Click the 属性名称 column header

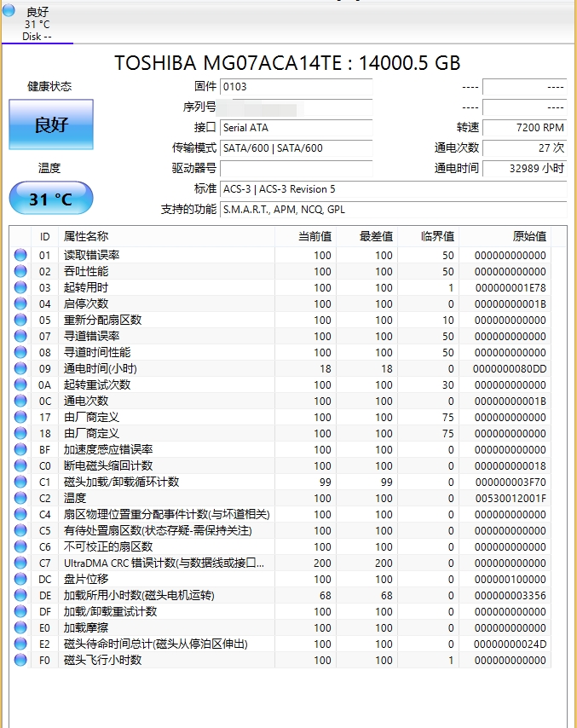click(167, 237)
